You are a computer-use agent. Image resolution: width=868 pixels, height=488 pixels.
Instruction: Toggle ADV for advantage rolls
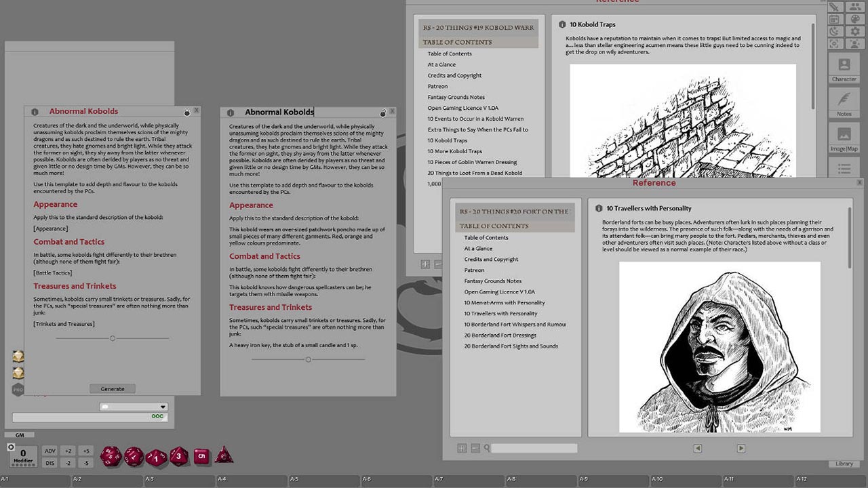pos(50,450)
